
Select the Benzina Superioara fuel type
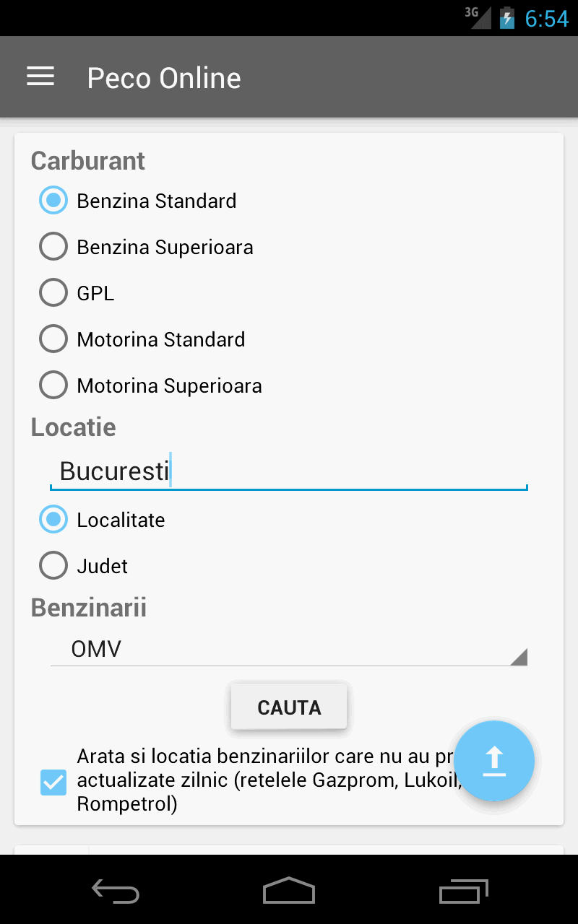pos(53,246)
